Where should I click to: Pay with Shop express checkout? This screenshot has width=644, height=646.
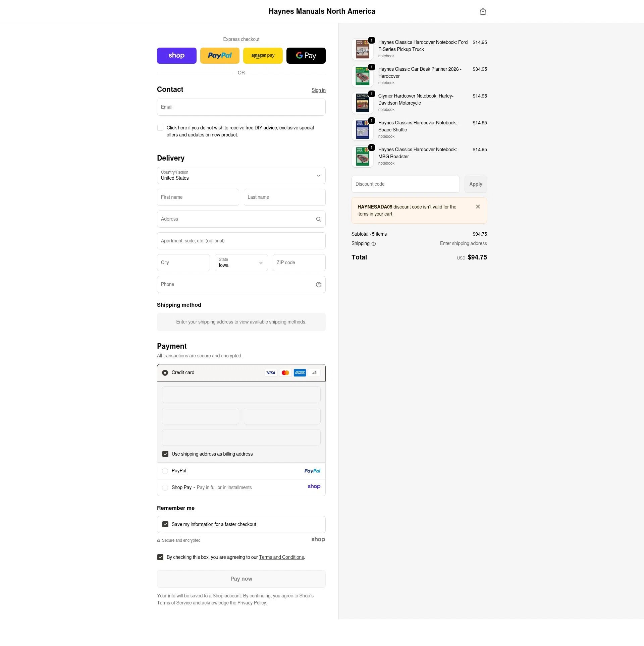click(x=177, y=55)
